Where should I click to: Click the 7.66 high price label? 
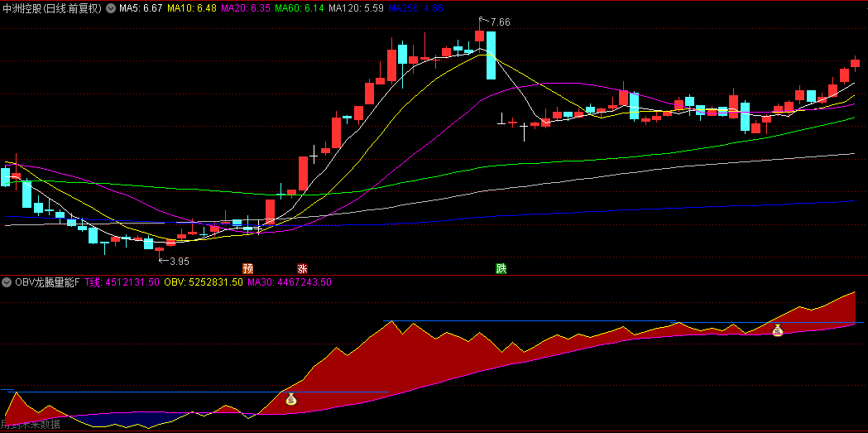point(500,22)
